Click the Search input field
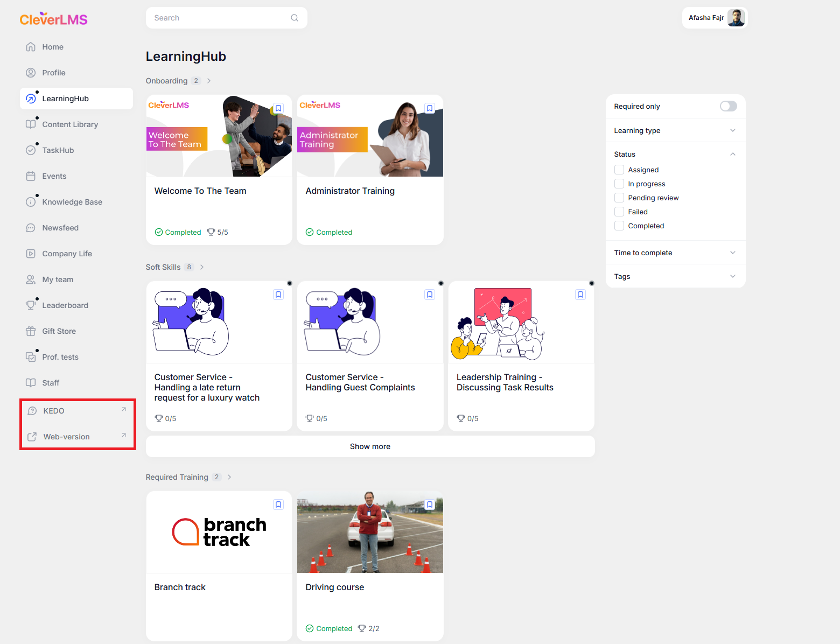 point(227,18)
